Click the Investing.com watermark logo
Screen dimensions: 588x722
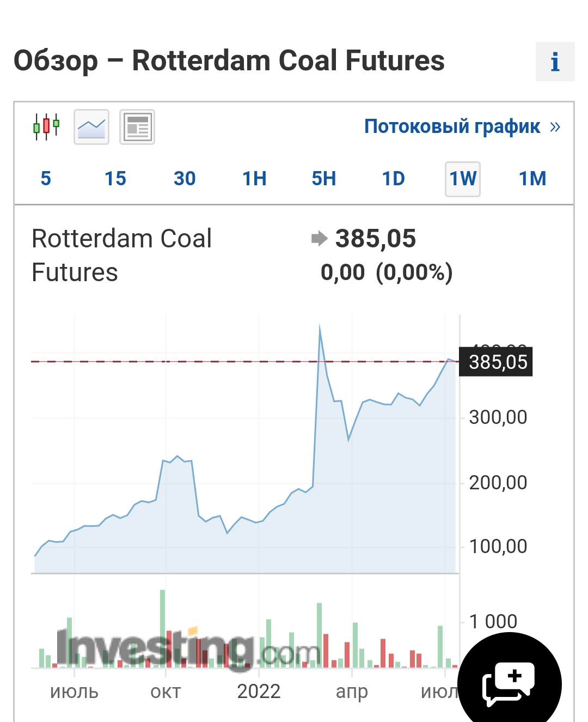tap(185, 650)
